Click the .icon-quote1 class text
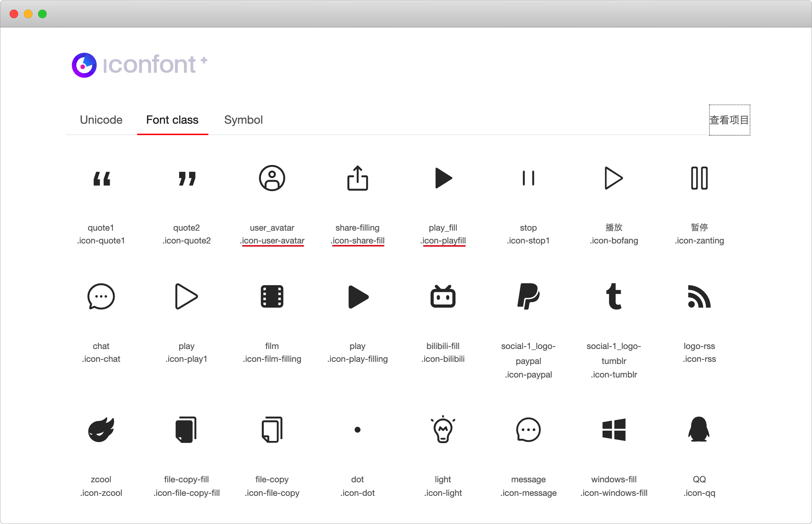 click(101, 241)
